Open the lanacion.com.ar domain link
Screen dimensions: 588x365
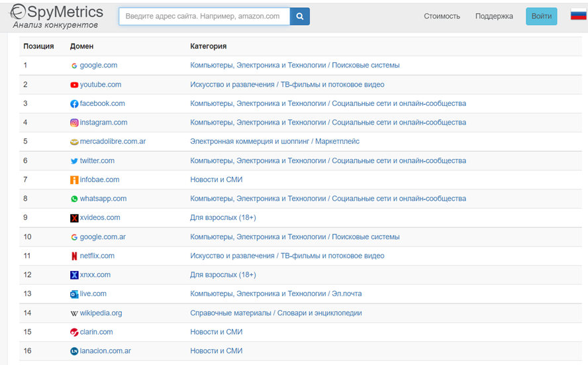coord(105,351)
